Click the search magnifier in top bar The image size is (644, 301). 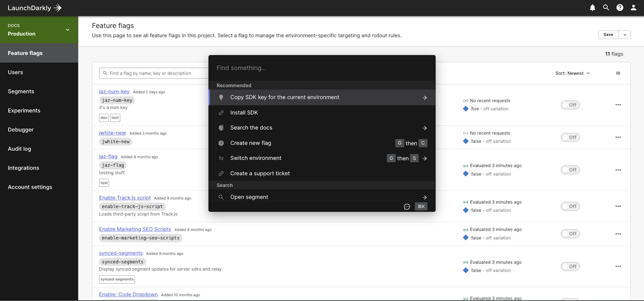606,8
